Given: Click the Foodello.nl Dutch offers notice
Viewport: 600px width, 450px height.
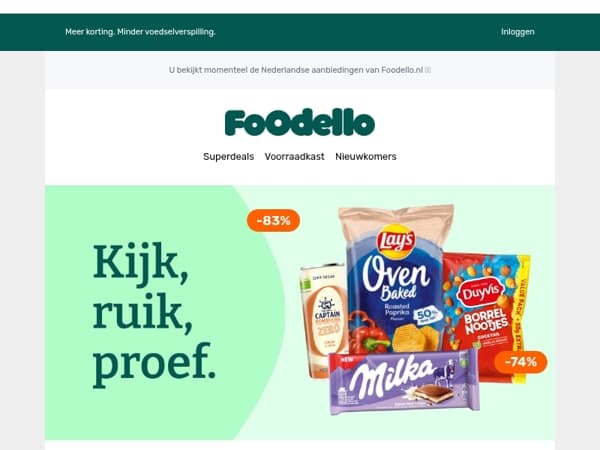Looking at the screenshot, I should click(x=296, y=70).
